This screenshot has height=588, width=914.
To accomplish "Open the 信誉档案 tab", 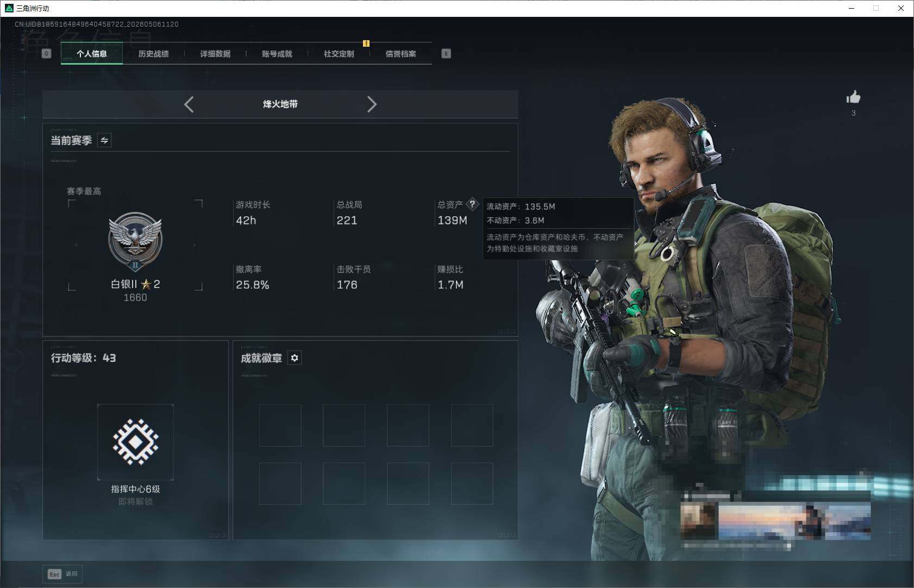I will [x=400, y=54].
